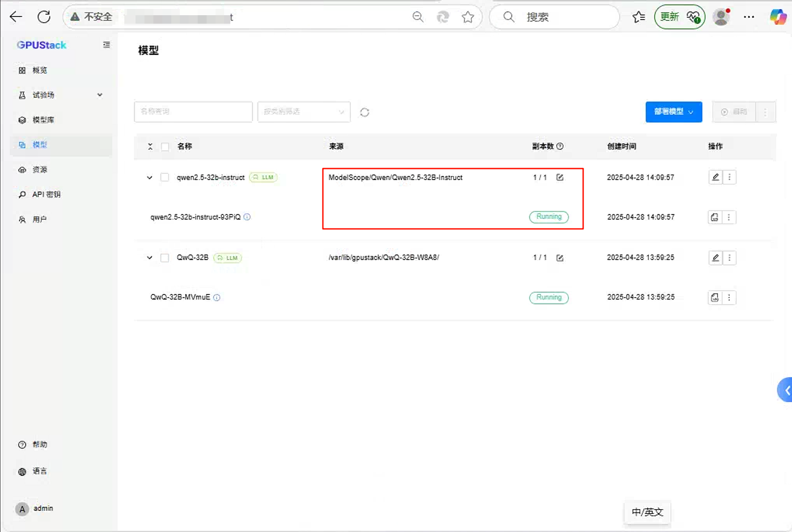Open browser settings and more menu
Image resolution: width=792 pixels, height=532 pixels.
tap(749, 17)
